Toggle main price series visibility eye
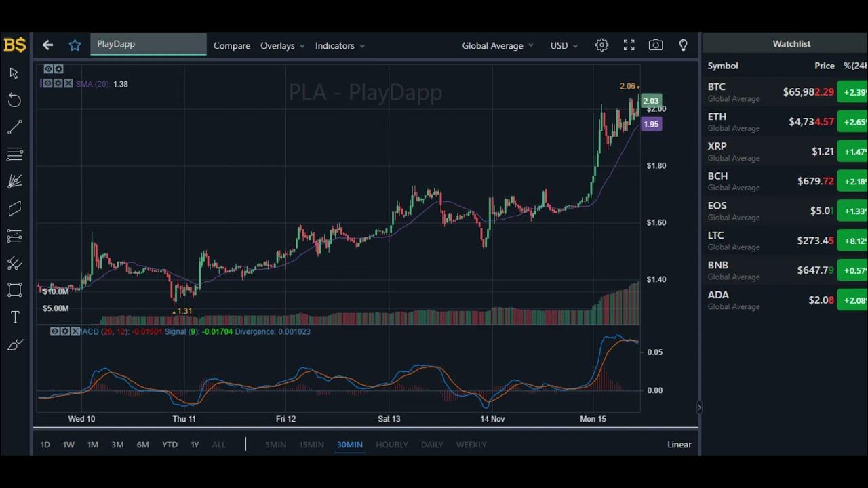Screen dimensions: 868x488 click(x=49, y=69)
